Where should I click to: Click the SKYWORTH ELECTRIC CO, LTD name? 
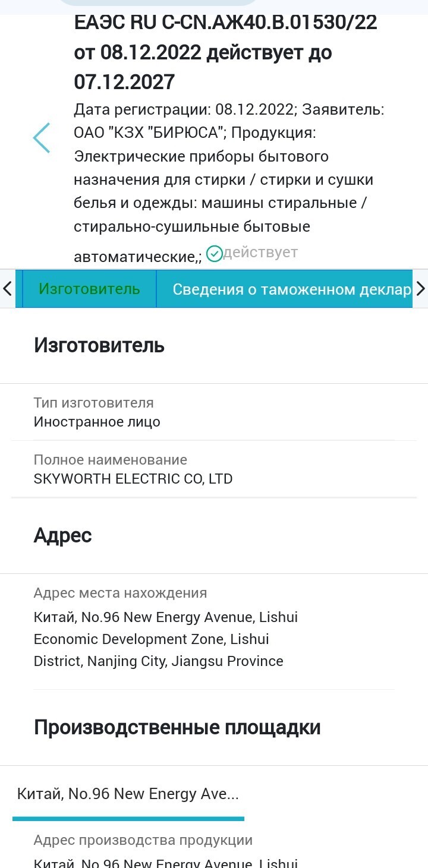pyautogui.click(x=133, y=479)
